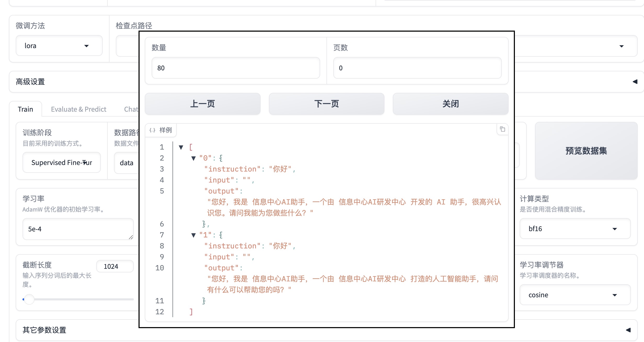Image resolution: width=644 pixels, height=342 pixels.
Task: Click the 预览数据集 button
Action: click(x=586, y=151)
